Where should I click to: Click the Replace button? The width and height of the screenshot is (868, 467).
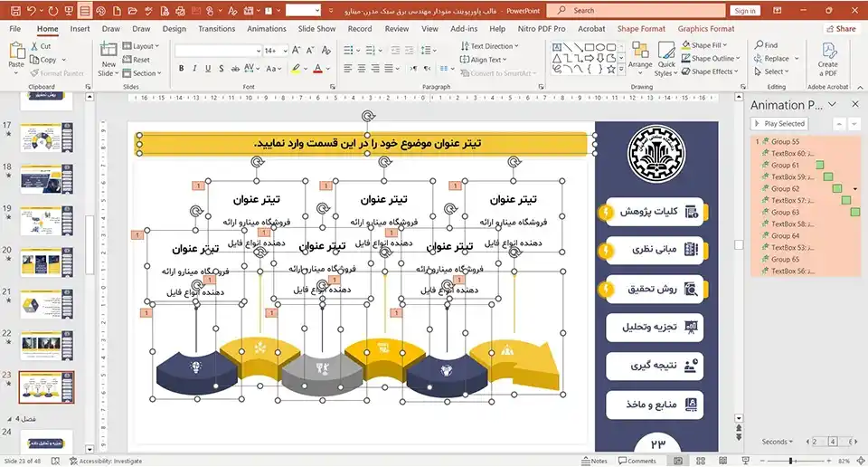(776, 58)
